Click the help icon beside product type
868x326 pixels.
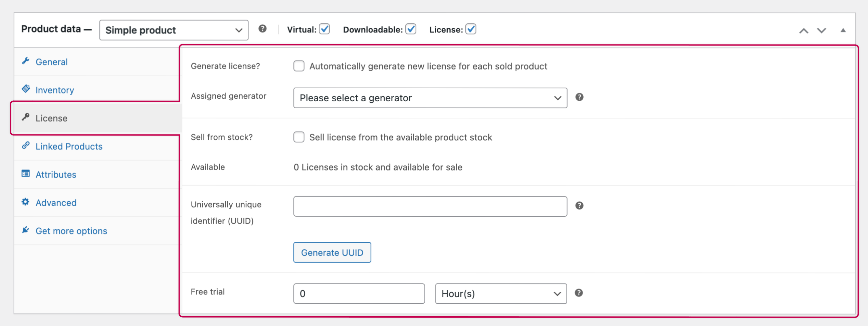262,29
